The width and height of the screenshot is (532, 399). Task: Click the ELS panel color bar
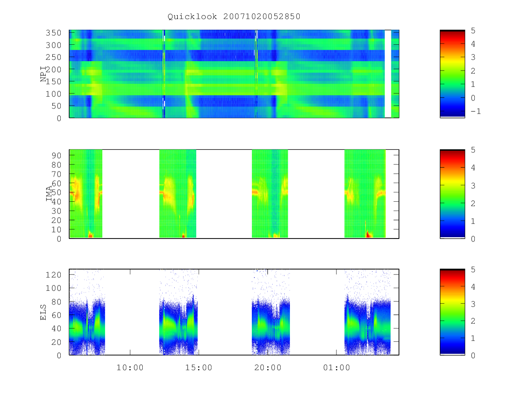[452, 312]
